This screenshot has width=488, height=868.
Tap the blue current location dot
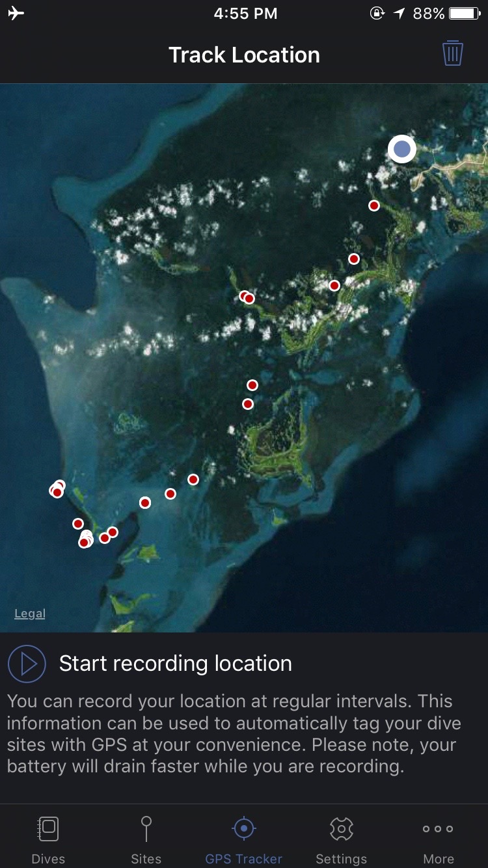402,149
